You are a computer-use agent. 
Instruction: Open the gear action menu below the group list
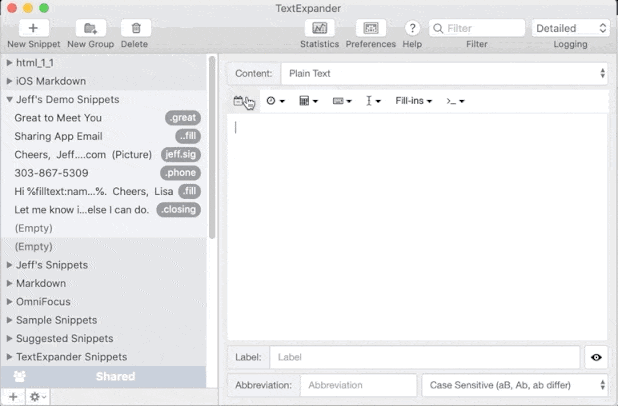[x=38, y=397]
